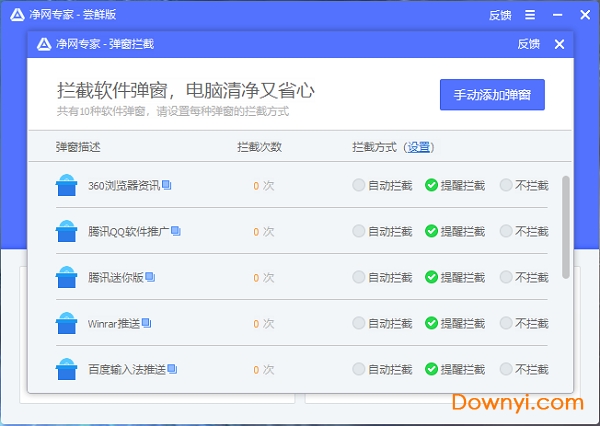This screenshot has height=426, width=600.
Task: Click the preview icon next to 百度输入法推送
Action: point(172,369)
